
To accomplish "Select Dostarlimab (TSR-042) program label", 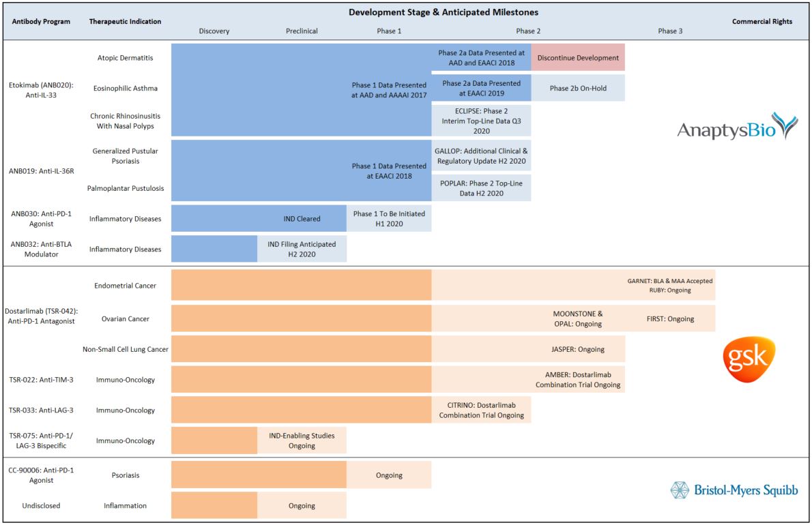I will 42,316.
